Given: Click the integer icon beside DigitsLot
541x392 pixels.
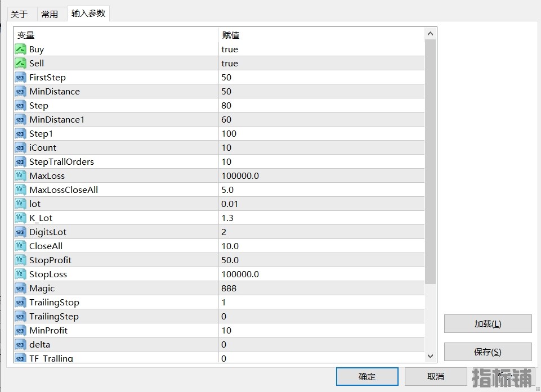Looking at the screenshot, I should [x=20, y=232].
